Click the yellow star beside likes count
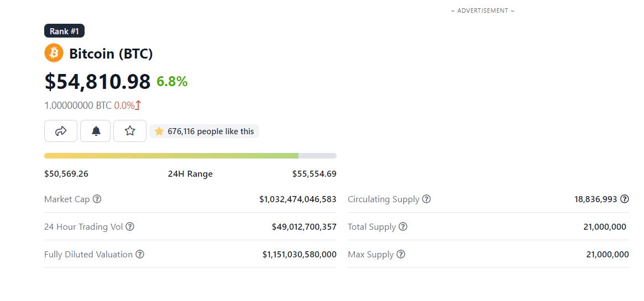 point(159,131)
